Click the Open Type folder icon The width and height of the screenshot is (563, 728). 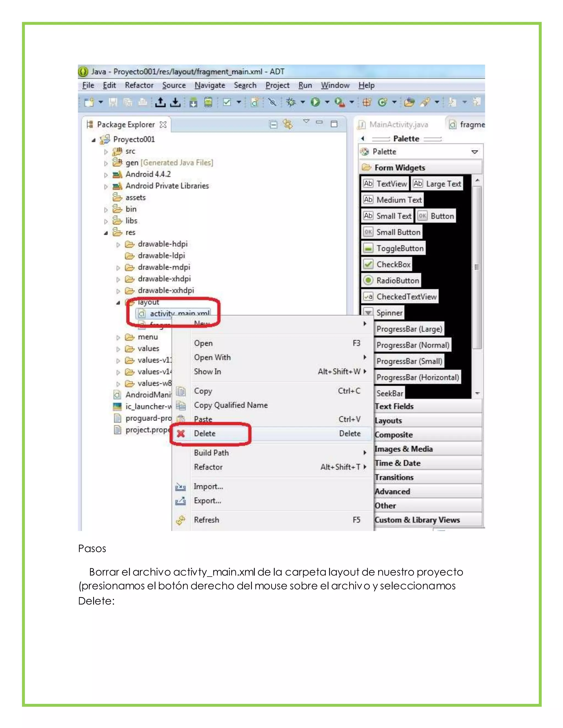click(409, 102)
